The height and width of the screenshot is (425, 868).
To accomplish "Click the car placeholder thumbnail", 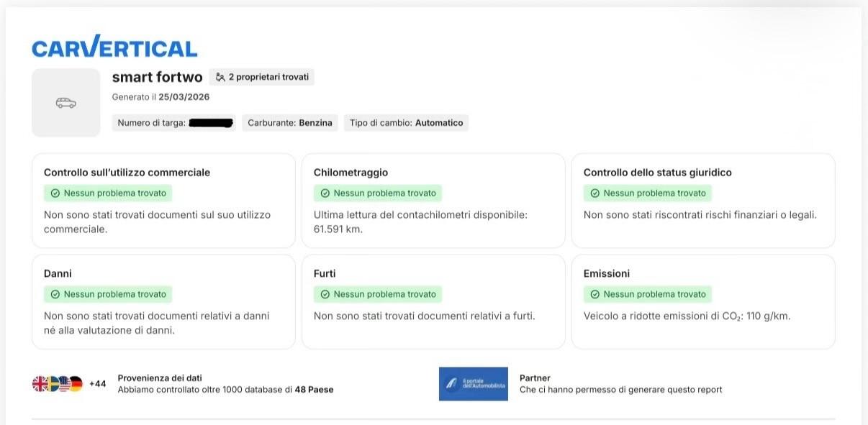I will [x=65, y=103].
